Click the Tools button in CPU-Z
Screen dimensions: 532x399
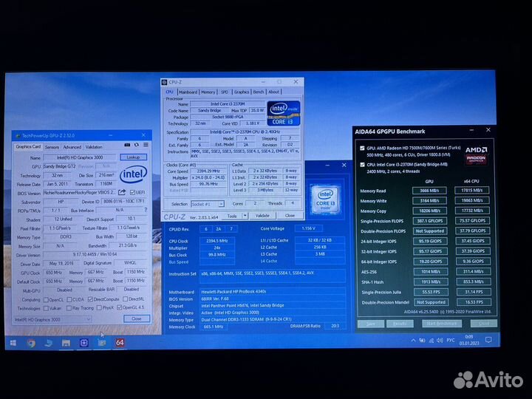(x=232, y=216)
